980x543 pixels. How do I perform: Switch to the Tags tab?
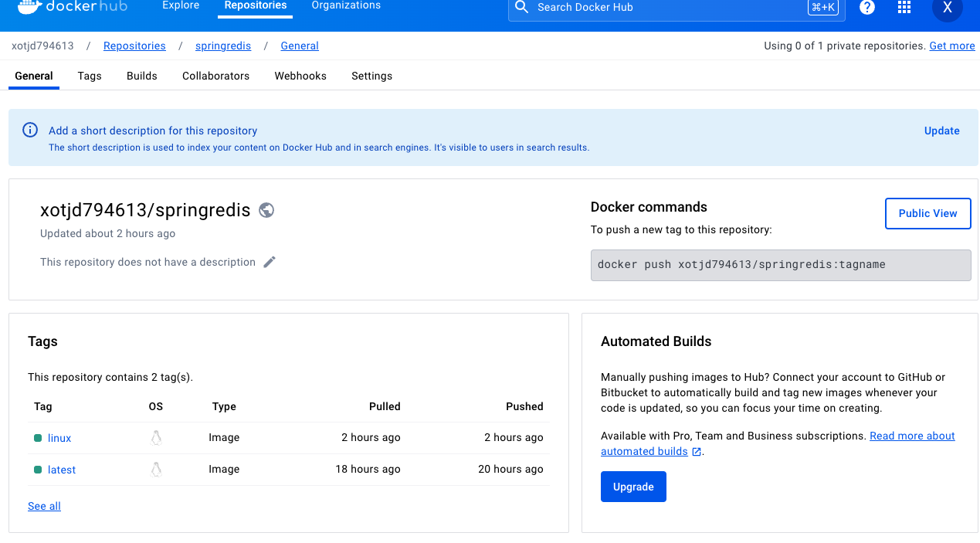[90, 76]
